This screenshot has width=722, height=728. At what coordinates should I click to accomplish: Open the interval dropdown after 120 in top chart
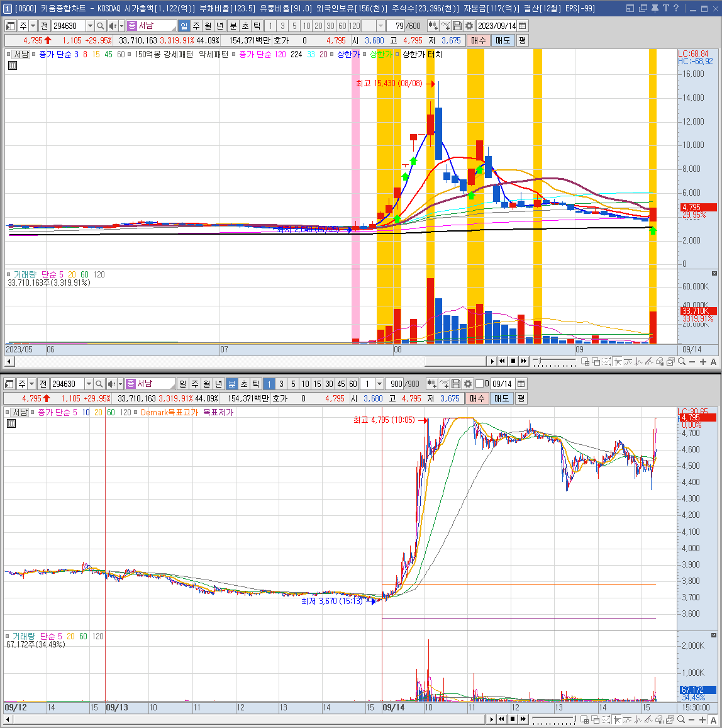(381, 26)
